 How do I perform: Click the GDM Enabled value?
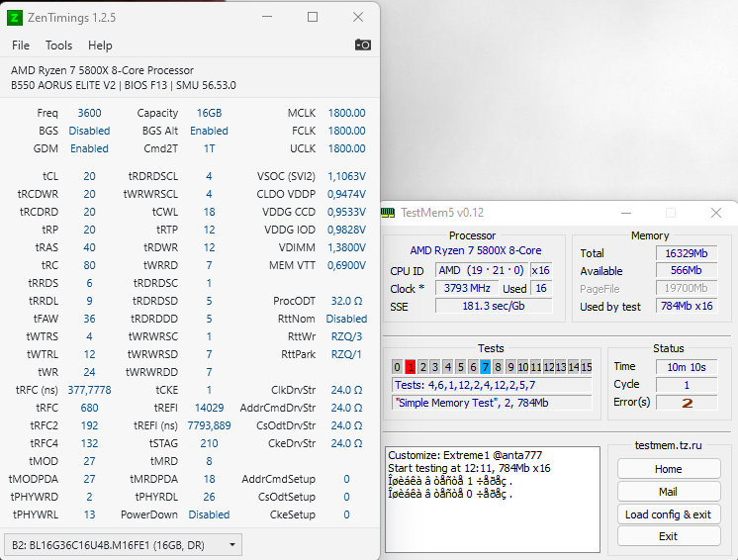pos(89,148)
